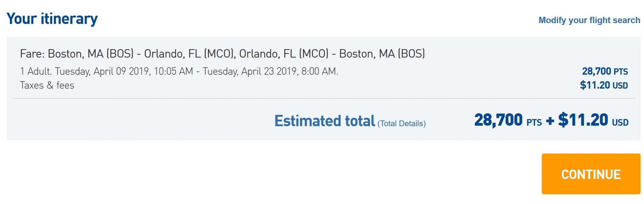Image resolution: width=644 pixels, height=204 pixels.
Task: Click the plus sign between points and dollars
Action: click(550, 121)
